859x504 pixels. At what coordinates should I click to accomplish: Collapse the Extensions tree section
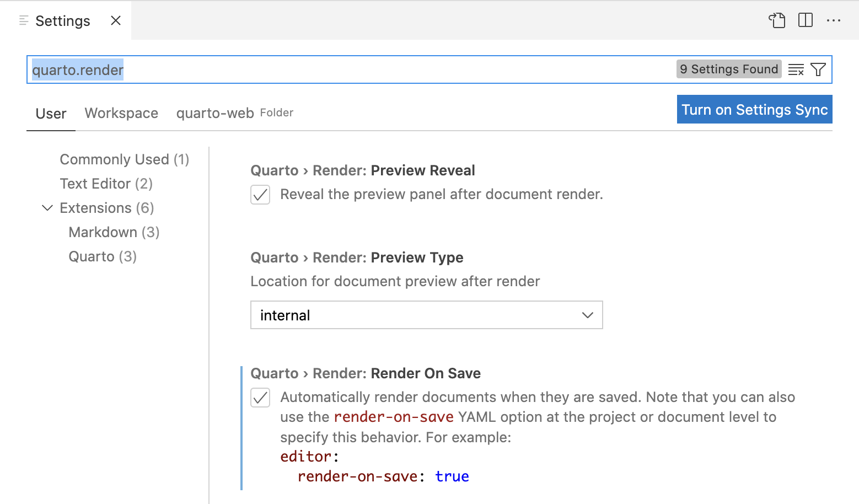pos(47,208)
